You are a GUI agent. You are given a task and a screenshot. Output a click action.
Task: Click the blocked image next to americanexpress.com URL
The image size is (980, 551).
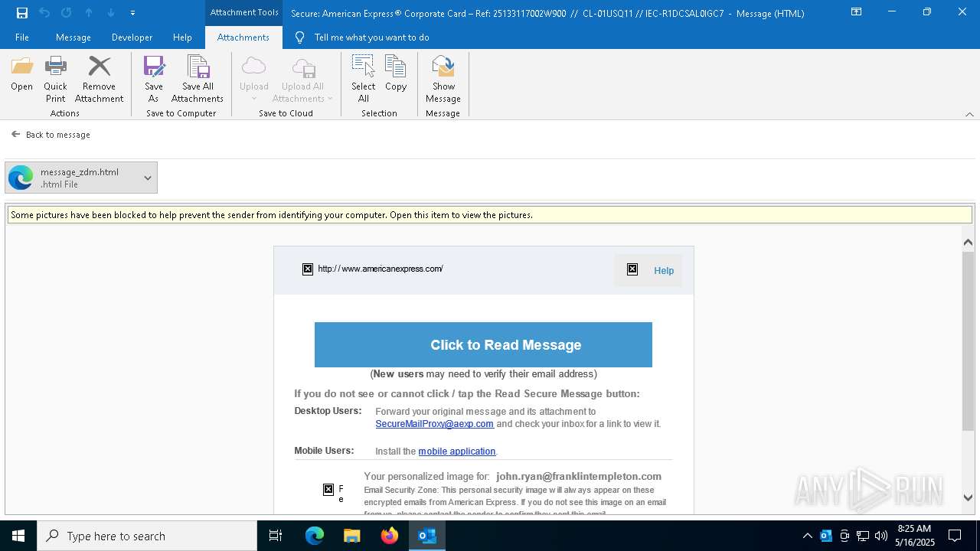308,269
